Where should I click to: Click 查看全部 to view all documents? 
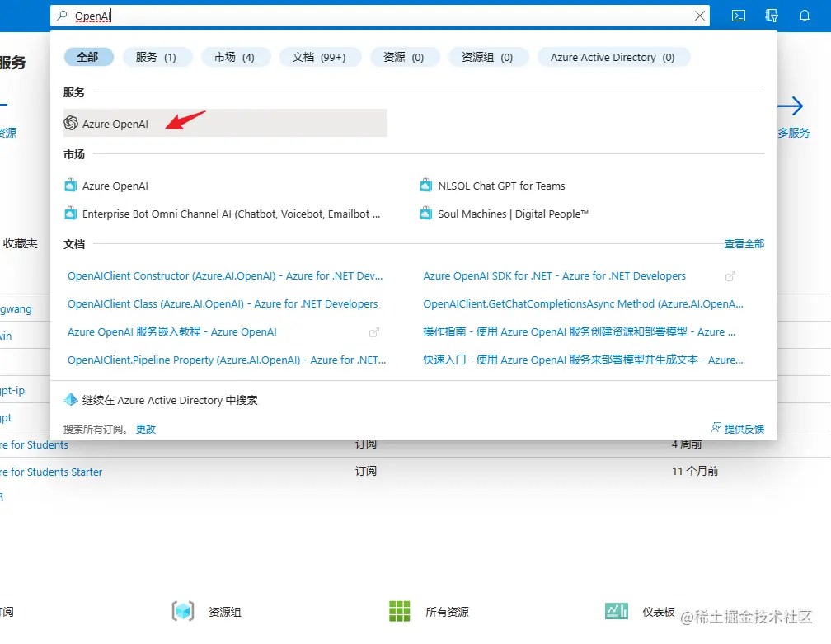tap(744, 244)
